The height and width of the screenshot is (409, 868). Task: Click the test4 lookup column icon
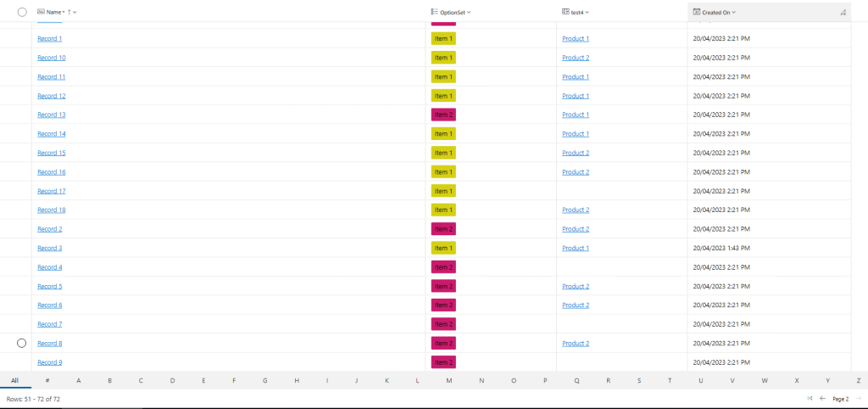pos(566,12)
